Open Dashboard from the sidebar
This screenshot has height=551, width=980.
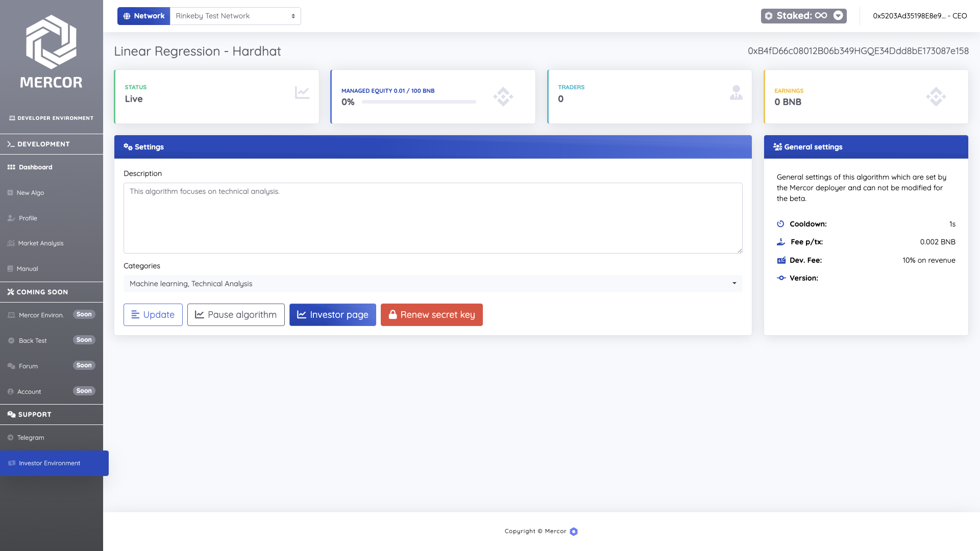click(x=35, y=167)
